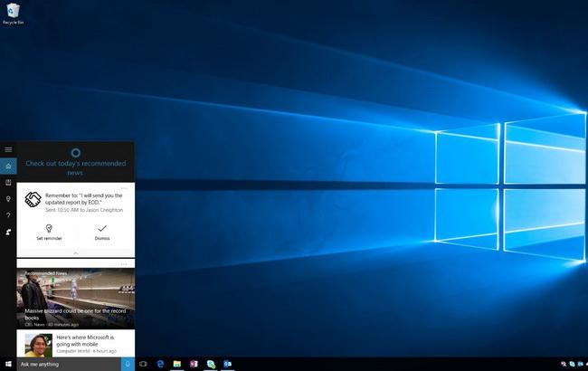Screen dimensions: 588x371
Task: Open File Explorer from the taskbar
Action: point(177,364)
